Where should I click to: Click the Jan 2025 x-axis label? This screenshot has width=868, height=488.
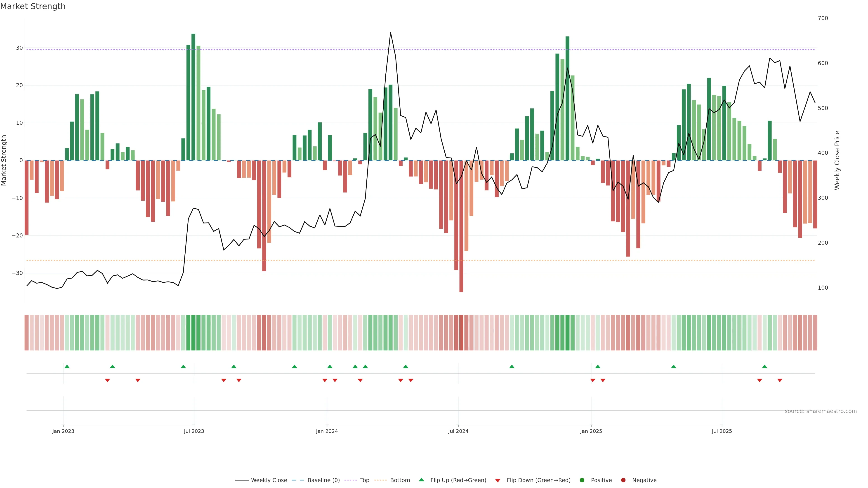click(x=591, y=431)
